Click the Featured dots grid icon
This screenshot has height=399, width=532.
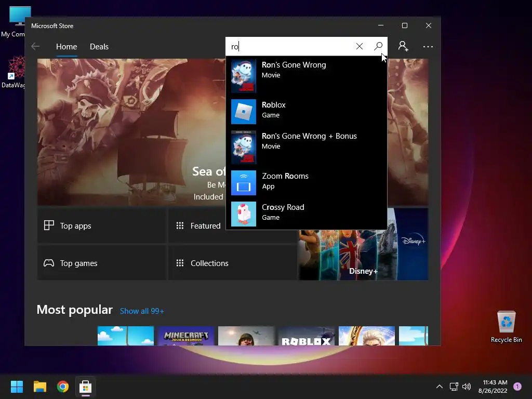coord(180,225)
